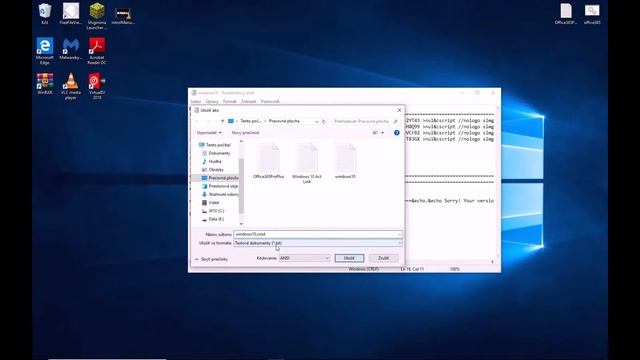640x360 pixels.
Task: Select Videá in the navigation tree
Action: [x=211, y=202]
